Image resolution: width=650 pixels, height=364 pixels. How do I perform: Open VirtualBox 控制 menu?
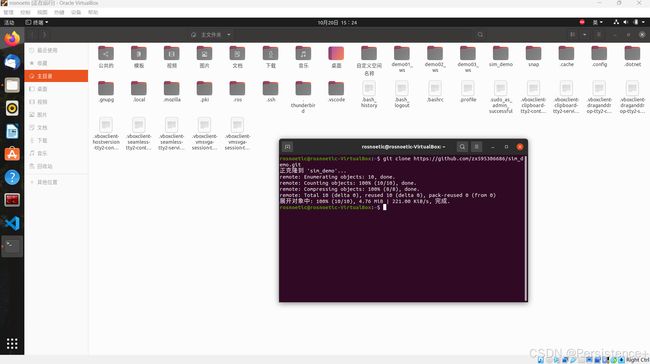25,12
